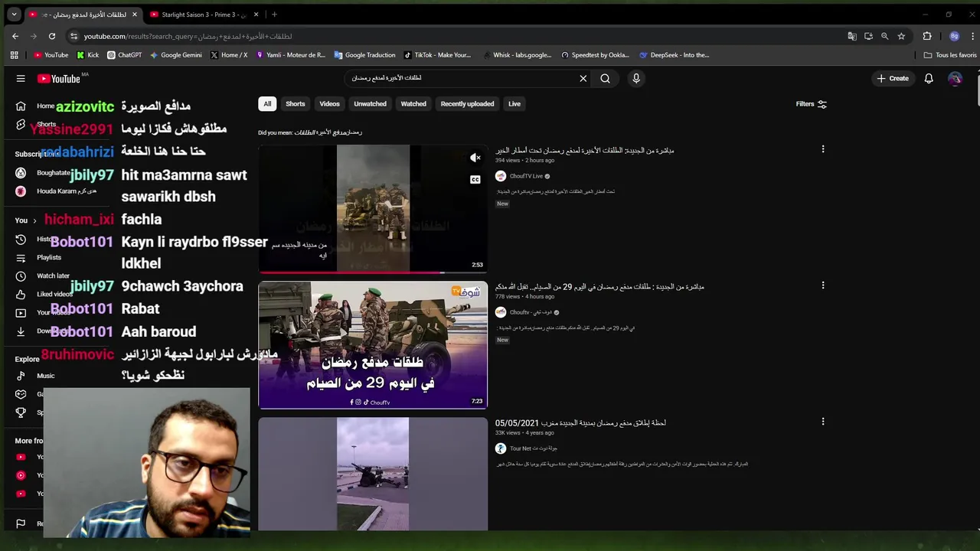980x551 pixels.
Task: Reload the page with refresh icon
Action: coord(52,36)
